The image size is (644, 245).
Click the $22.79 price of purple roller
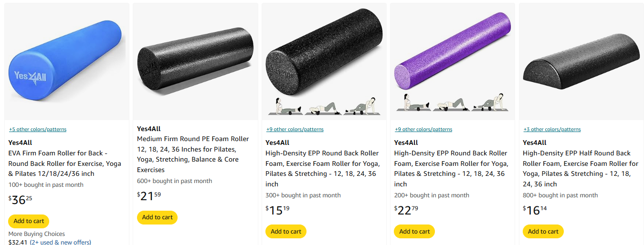[x=406, y=210]
